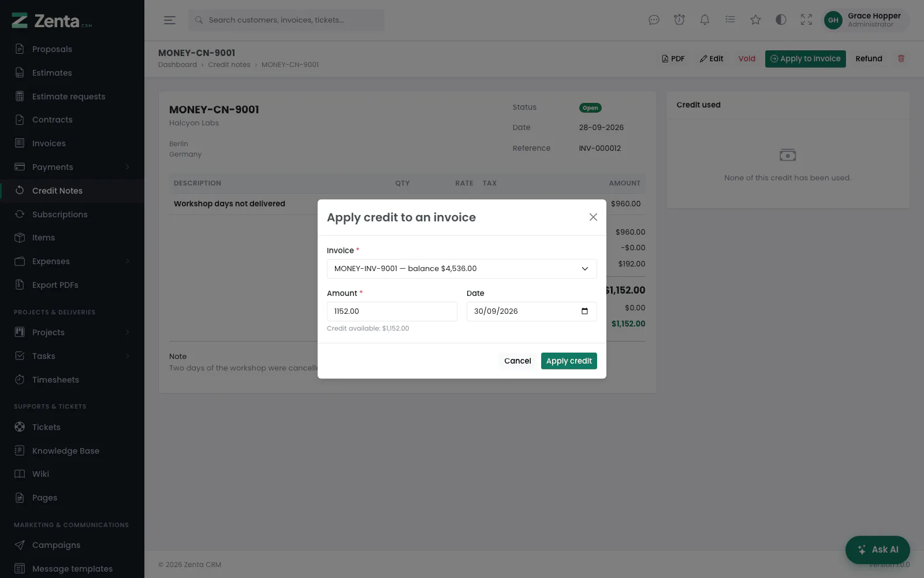Open Proposals in sidebar
924x578 pixels.
(x=72, y=49)
